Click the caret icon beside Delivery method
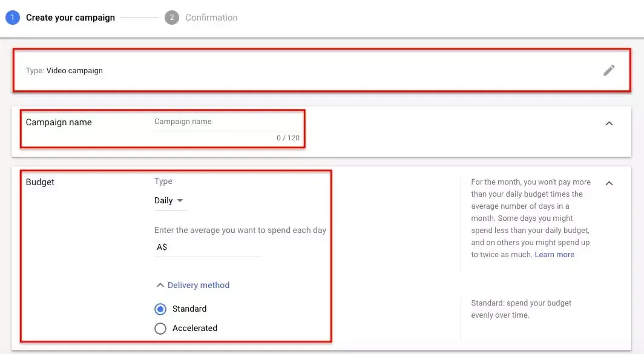This screenshot has width=644, height=354. [160, 285]
